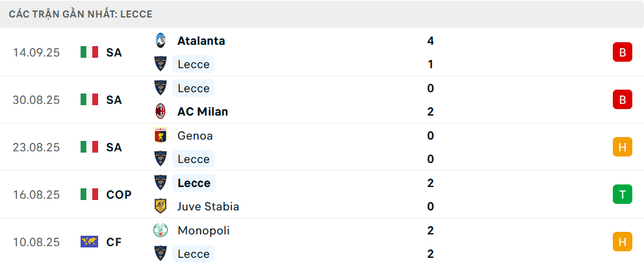Screen dimensions: 644x263
Task: Open the AC Milan team link
Action: click(202, 112)
